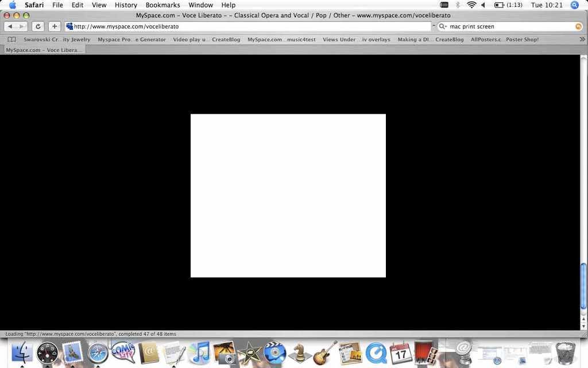This screenshot has width=588, height=368.
Task: Reload the page with the refresh button
Action: pyautogui.click(x=38, y=26)
